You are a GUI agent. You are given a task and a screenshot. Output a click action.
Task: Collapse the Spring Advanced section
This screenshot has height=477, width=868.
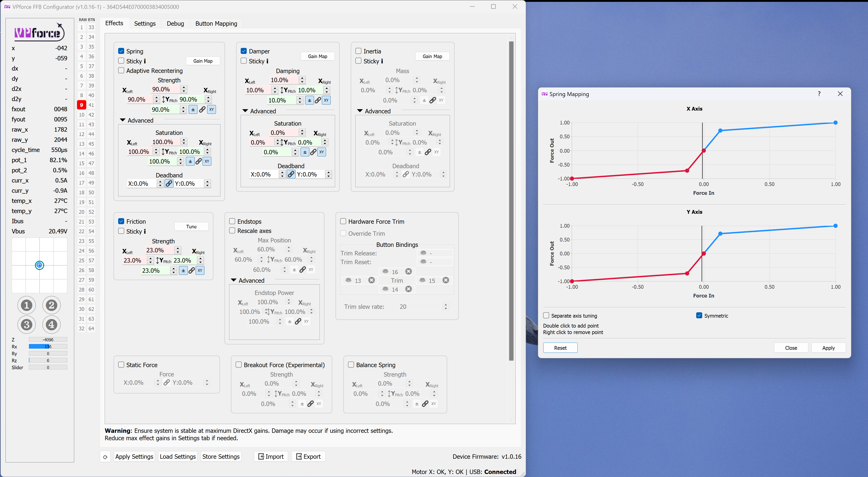[123, 120]
